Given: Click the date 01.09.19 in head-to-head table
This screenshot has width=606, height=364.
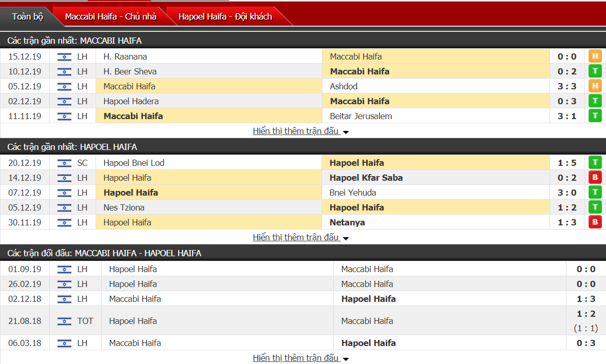Looking at the screenshot, I should (25, 270).
